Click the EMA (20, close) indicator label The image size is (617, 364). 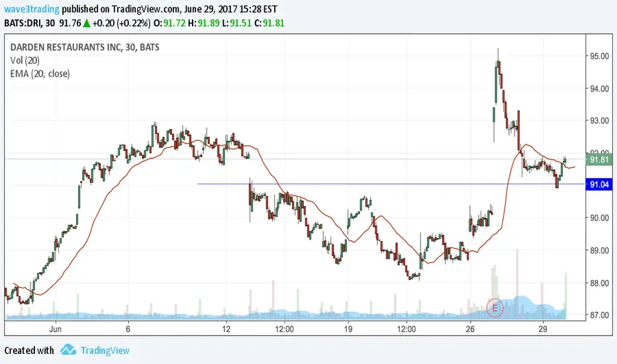pyautogui.click(x=40, y=73)
